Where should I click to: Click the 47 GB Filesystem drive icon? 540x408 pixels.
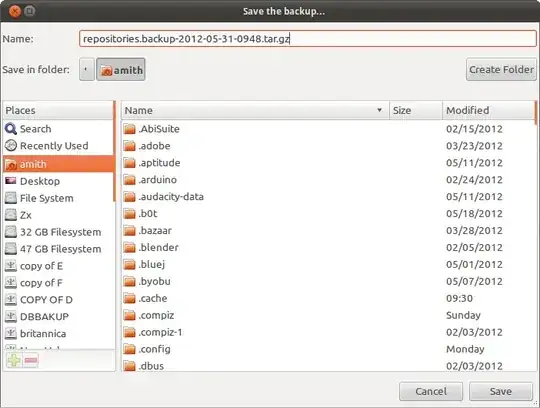pyautogui.click(x=11, y=249)
